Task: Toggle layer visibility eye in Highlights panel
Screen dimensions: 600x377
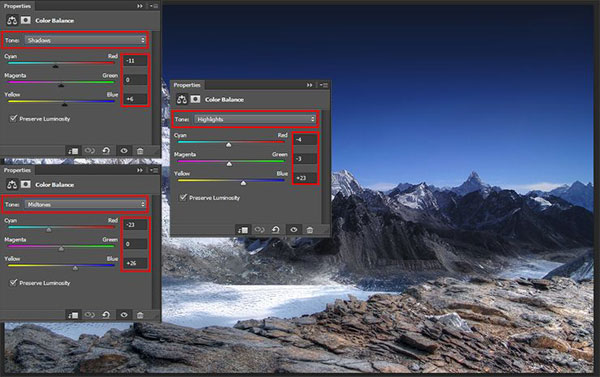Action: pyautogui.click(x=293, y=230)
